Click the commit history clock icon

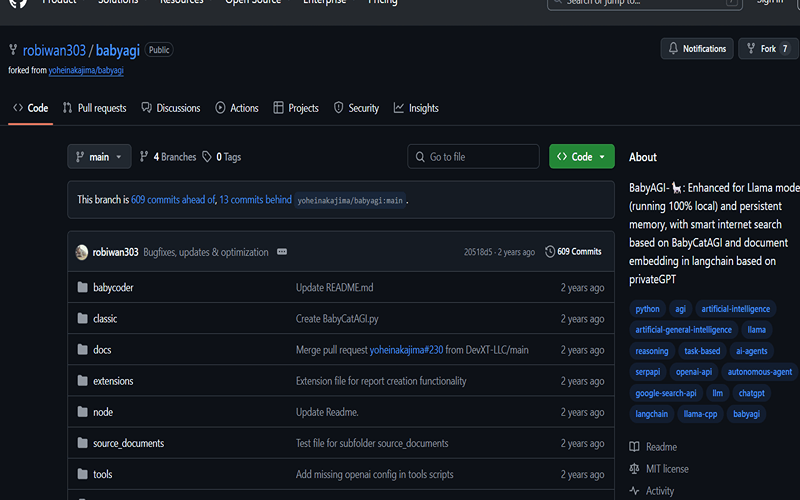click(549, 252)
